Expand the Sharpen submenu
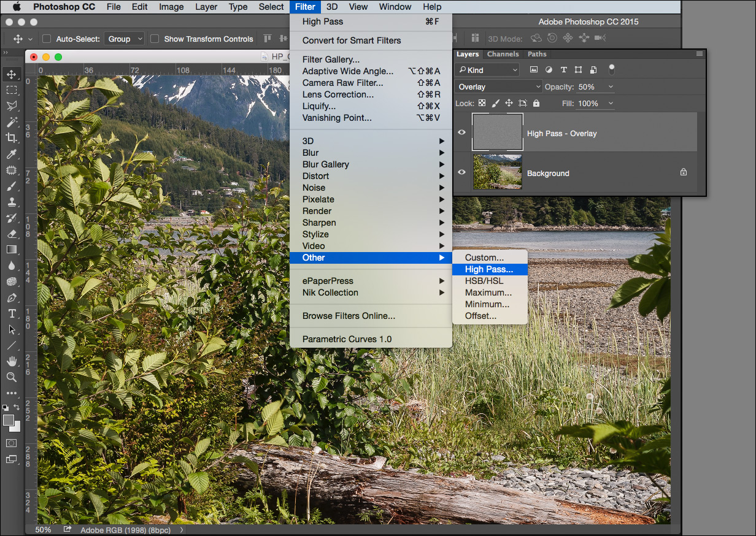Viewport: 756px width, 536px height. pyautogui.click(x=371, y=223)
